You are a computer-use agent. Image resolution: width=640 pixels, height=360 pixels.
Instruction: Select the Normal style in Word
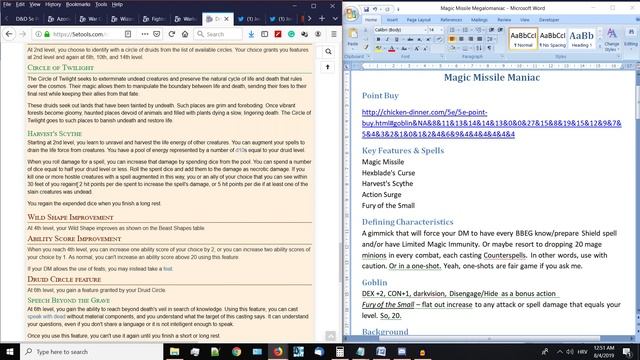click(x=523, y=39)
